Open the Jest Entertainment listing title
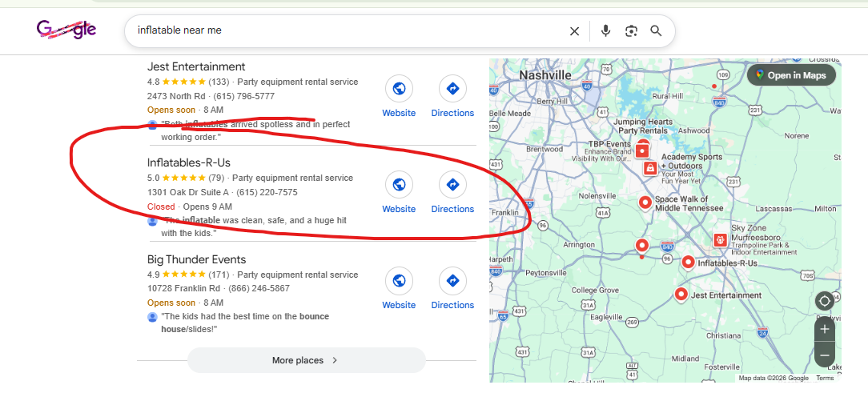Image resolution: width=868 pixels, height=393 pixels. tap(196, 66)
